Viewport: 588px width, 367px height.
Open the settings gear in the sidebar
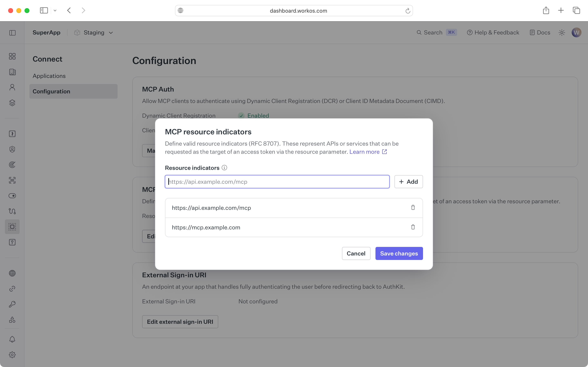tap(12, 355)
